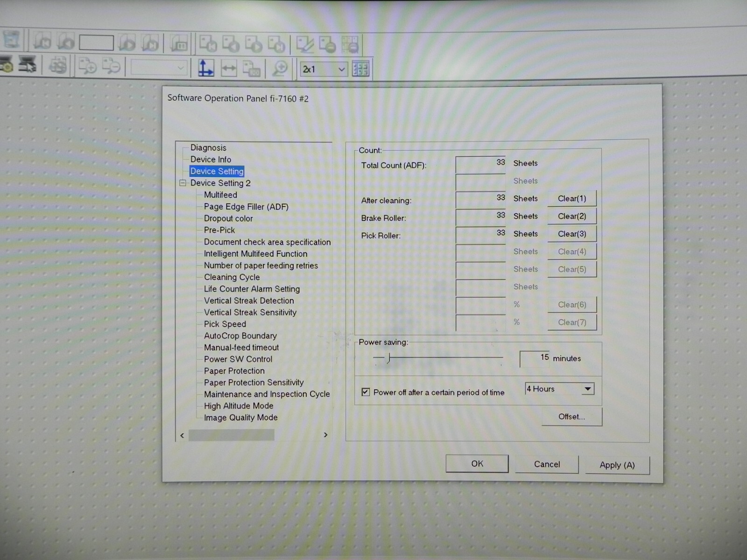Select Image Quality Mode

point(240,417)
